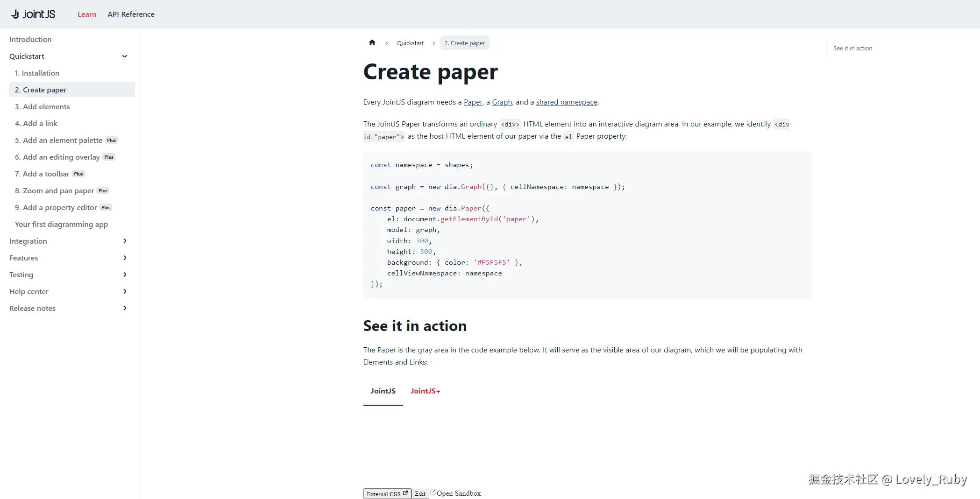Click the code line 'const namespace = shapes;'
Viewport: 980px width, 499px height.
click(x=422, y=165)
